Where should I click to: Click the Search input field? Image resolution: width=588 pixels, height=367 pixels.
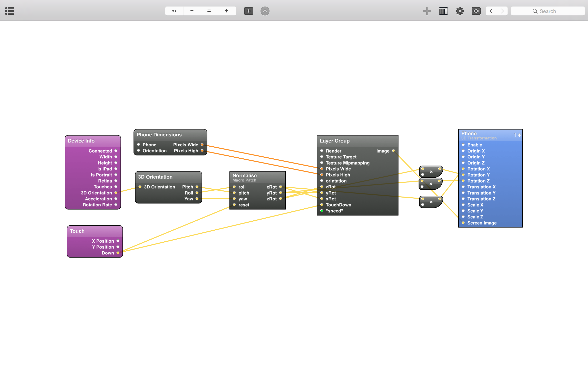(548, 11)
